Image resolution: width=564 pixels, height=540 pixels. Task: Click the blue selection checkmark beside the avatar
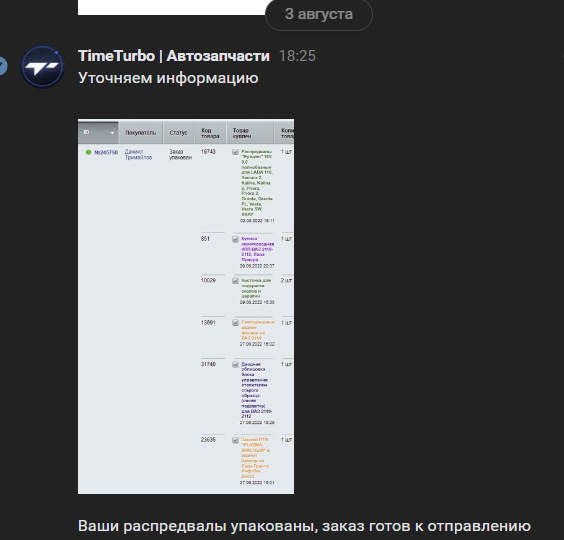[x=2, y=66]
